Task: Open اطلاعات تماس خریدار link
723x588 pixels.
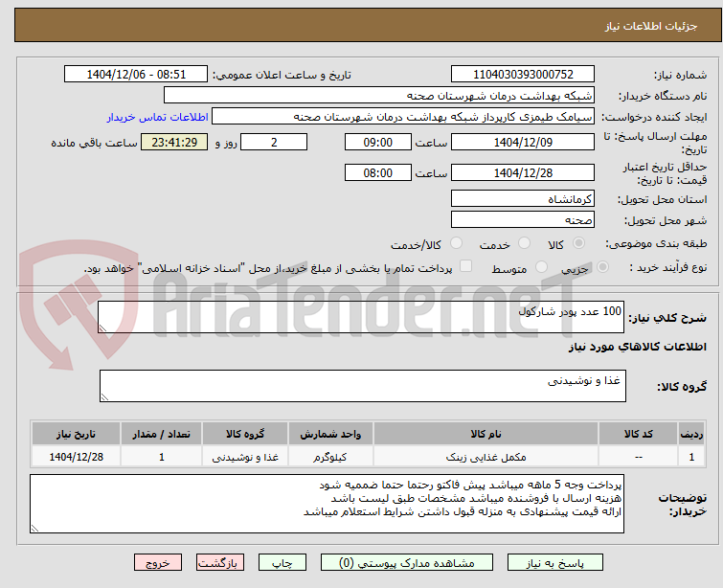Action: pyautogui.click(x=158, y=117)
